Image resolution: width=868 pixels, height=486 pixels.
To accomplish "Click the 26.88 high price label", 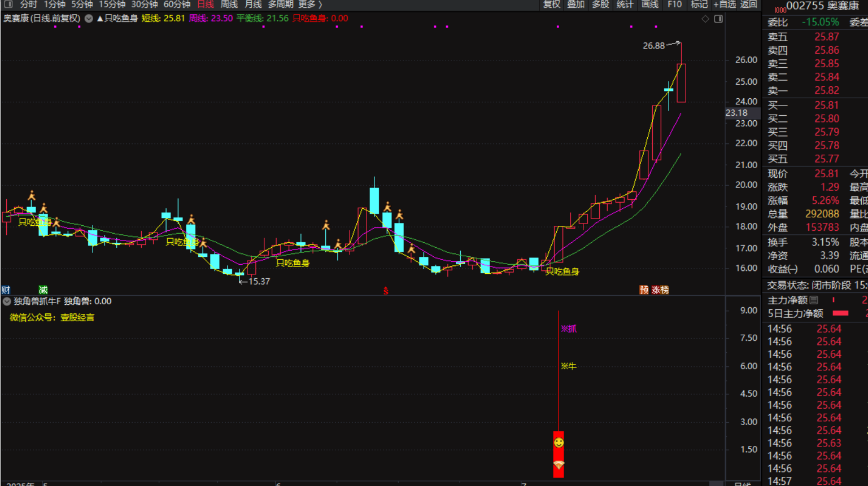I will tap(653, 46).
